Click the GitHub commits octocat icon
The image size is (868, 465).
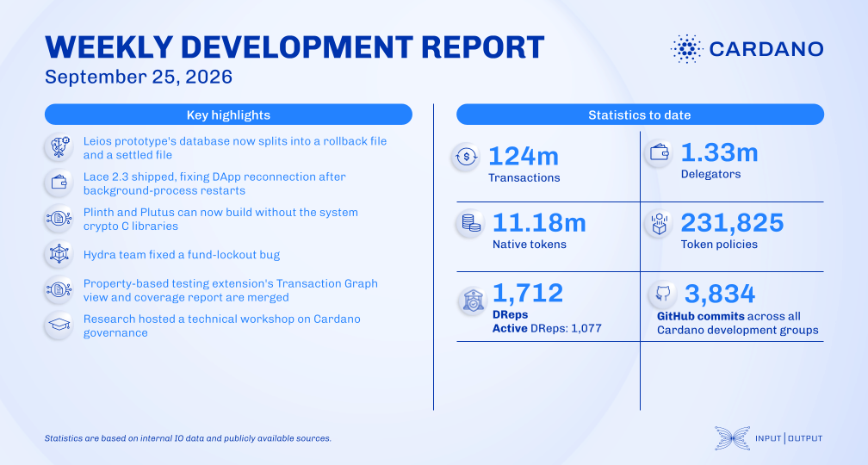coord(663,294)
